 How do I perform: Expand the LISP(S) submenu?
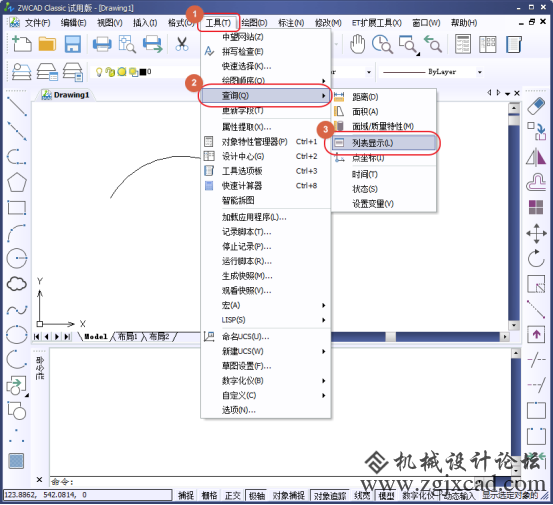pos(266,320)
